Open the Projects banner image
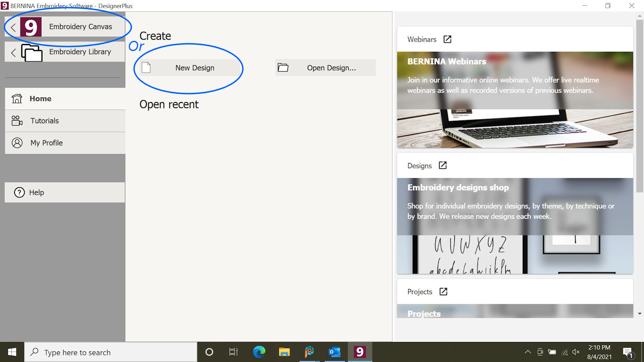The image size is (644, 362). pyautogui.click(x=515, y=311)
